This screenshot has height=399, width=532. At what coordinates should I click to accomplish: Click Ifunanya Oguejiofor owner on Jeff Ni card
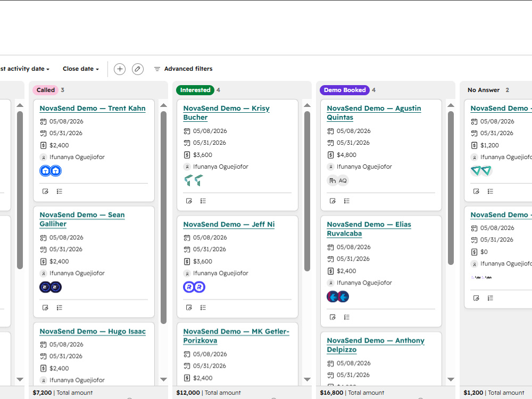click(x=221, y=273)
